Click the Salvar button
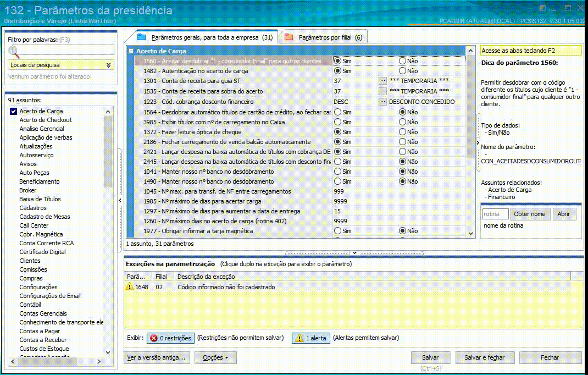Viewport: 588px width, 375px height. point(430,358)
